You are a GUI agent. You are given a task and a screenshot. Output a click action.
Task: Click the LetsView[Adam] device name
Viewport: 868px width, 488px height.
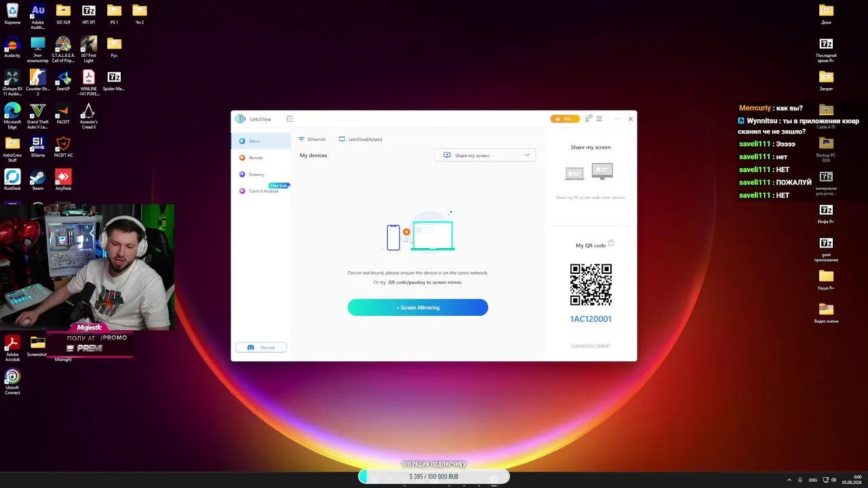[361, 139]
